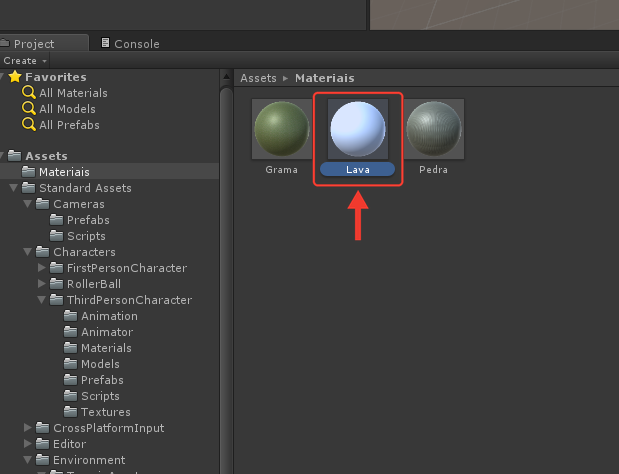Select the Scripts folder under ThirdPersonCharacter
The image size is (619, 474).
coord(100,396)
